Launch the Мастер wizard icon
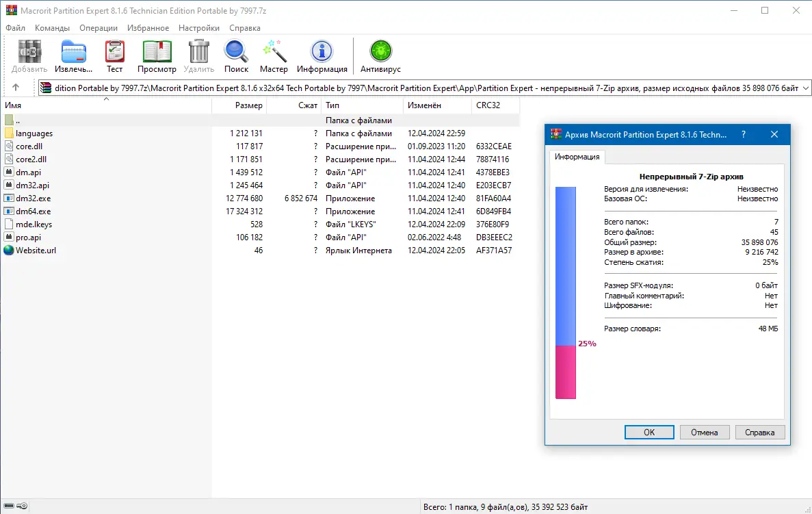This screenshot has width=812, height=514. click(274, 51)
